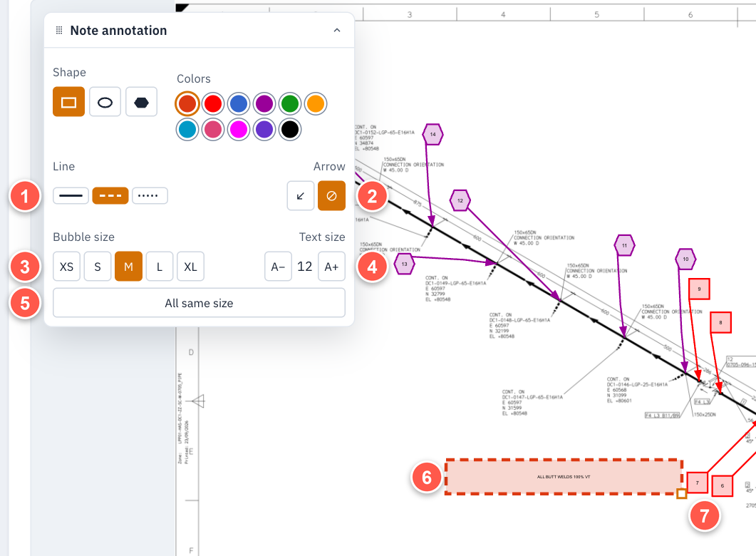
Task: Select hexagon bubble 11
Action: point(624,245)
